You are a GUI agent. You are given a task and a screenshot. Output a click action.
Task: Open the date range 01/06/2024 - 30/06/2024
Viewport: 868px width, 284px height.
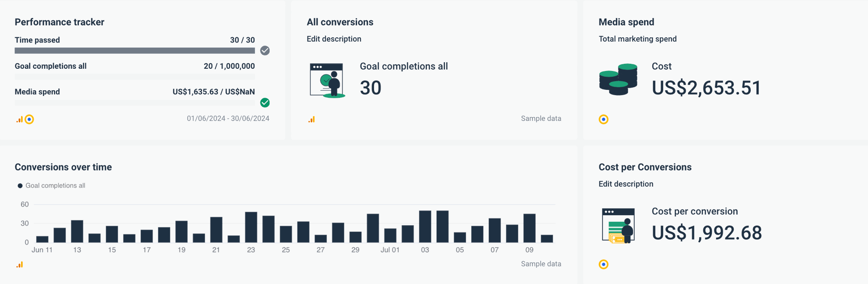point(228,118)
